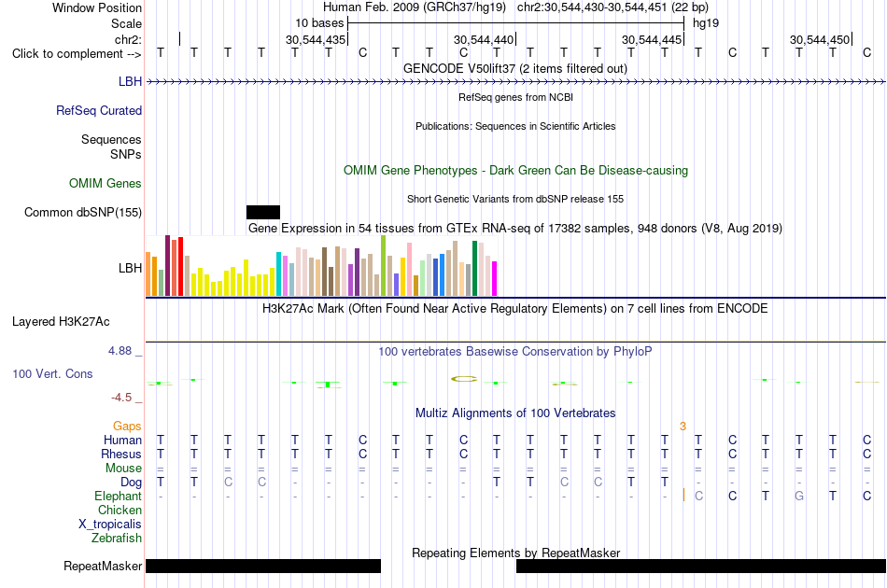Click the Mouse species label
Image resolution: width=887 pixels, height=588 pixels.
click(x=123, y=469)
